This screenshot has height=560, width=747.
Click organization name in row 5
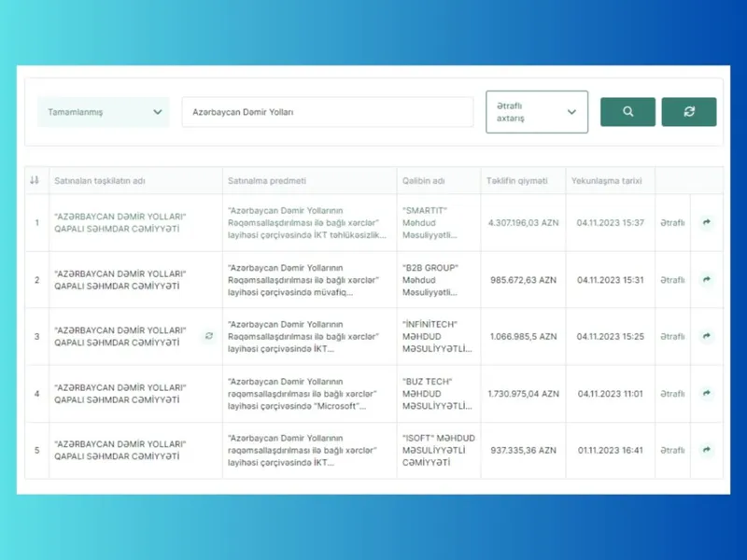click(x=120, y=450)
